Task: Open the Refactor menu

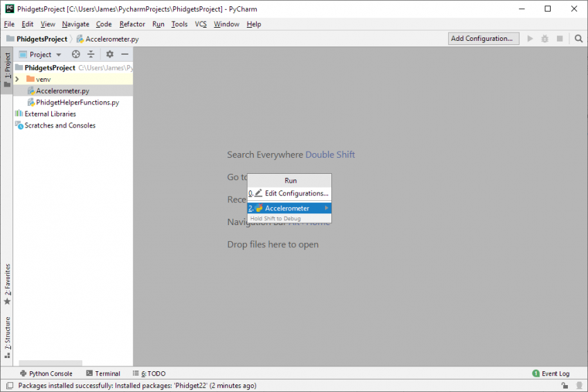Action: 132,24
